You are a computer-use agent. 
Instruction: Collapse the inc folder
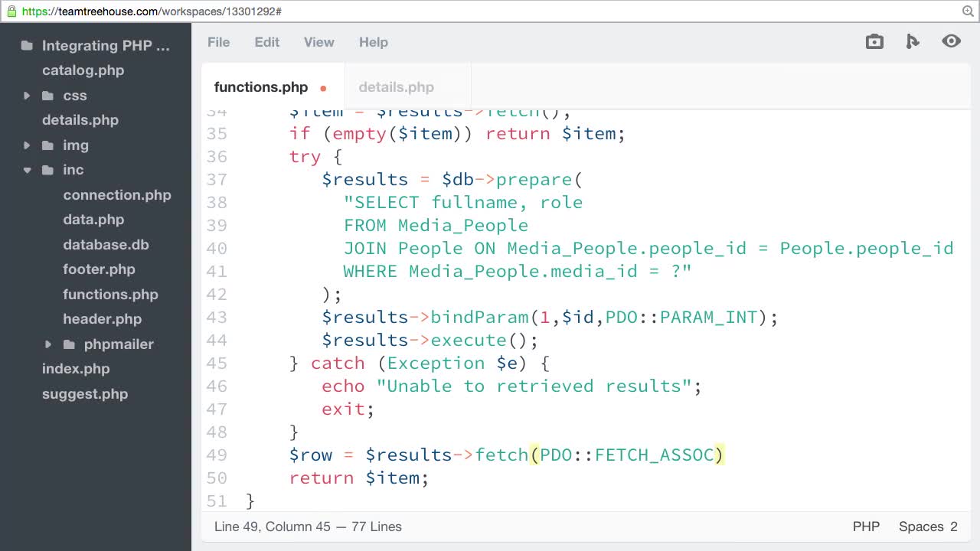point(28,170)
